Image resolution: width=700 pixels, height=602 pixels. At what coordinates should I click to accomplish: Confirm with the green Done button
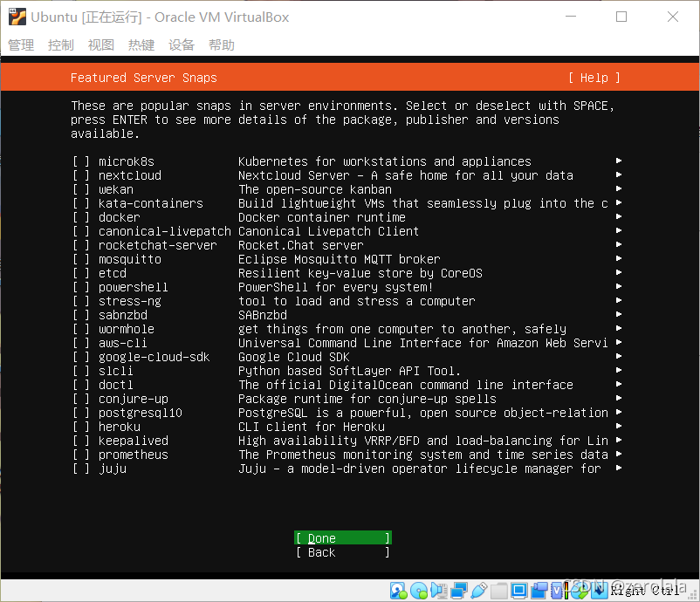(x=343, y=538)
